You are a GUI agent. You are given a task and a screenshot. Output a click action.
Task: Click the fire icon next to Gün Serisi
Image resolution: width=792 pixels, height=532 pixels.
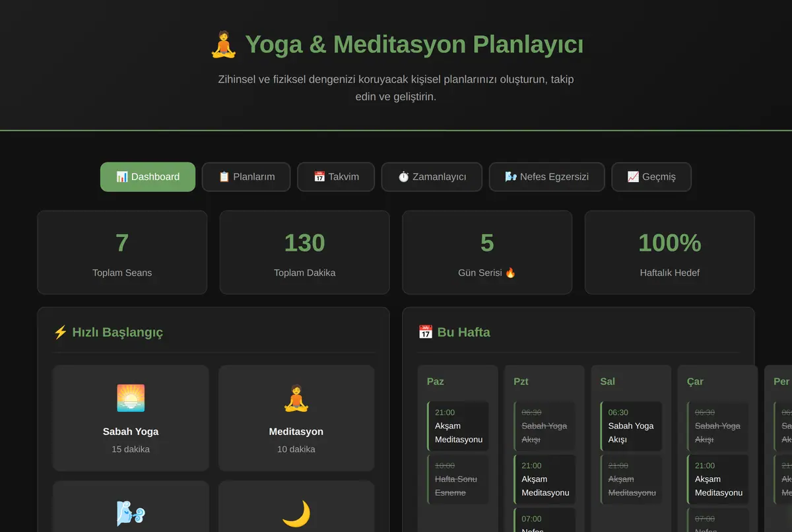pyautogui.click(x=510, y=273)
